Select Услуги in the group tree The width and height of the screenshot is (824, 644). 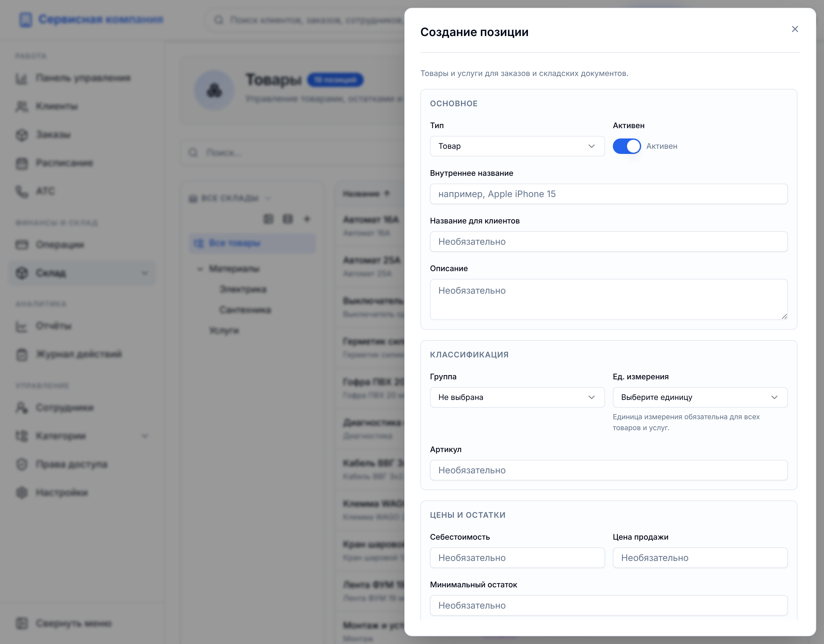[x=224, y=331]
